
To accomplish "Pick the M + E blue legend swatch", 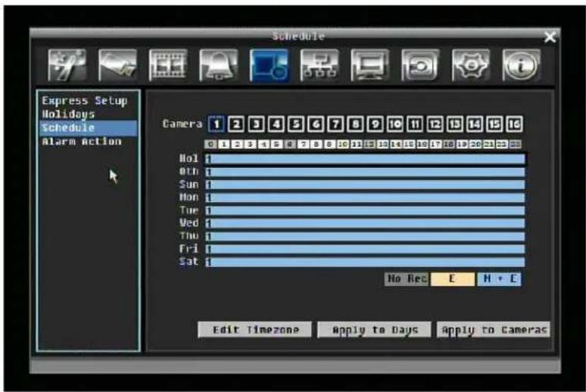I will (x=499, y=278).
